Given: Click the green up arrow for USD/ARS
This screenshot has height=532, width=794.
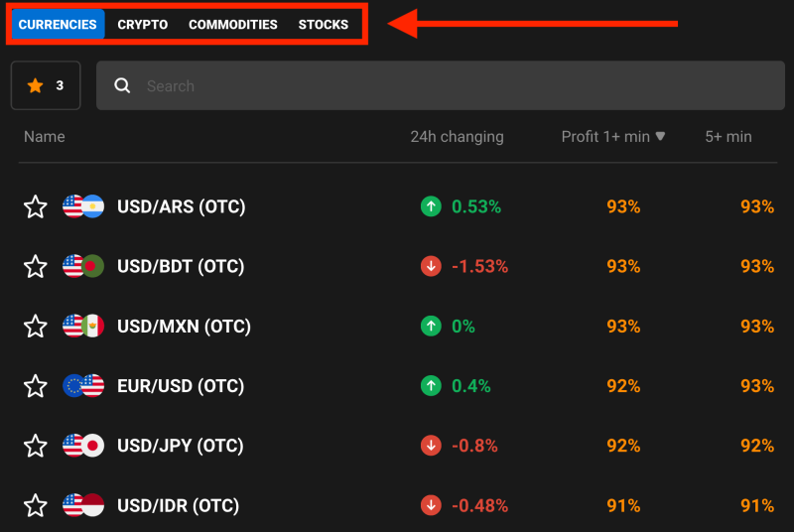Looking at the screenshot, I should tap(431, 206).
